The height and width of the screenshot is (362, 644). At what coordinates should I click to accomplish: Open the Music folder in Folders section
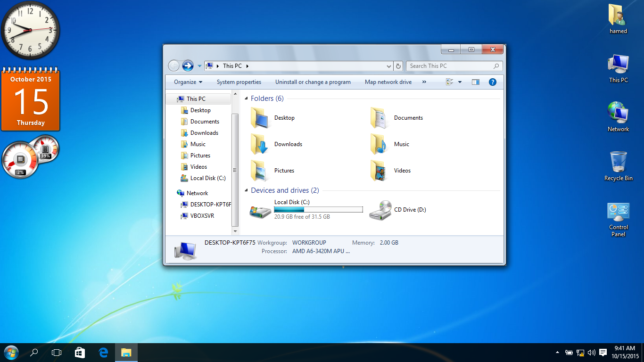(380, 144)
